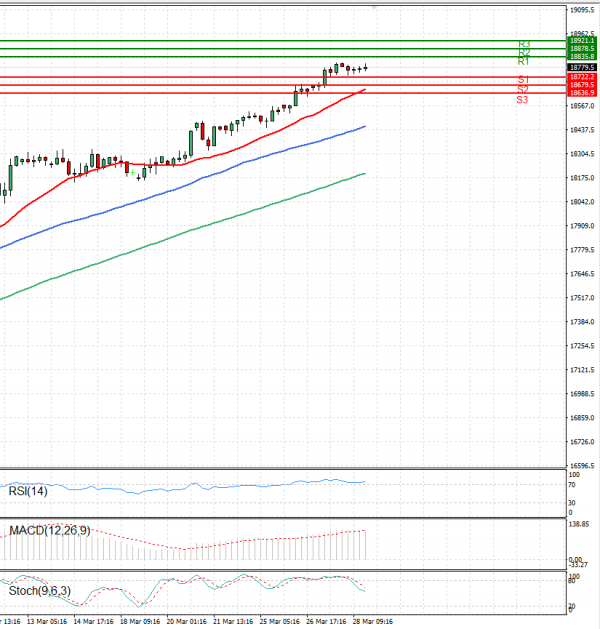Screen dimensions: 600x629
Task: Click the 16596.5 price axis value
Action: coord(582,466)
